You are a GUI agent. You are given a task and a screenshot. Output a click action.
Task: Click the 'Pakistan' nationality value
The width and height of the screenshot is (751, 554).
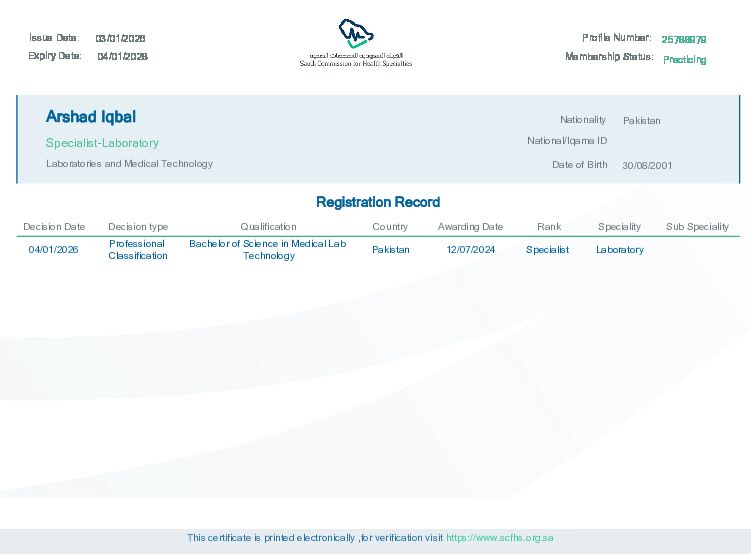641,121
